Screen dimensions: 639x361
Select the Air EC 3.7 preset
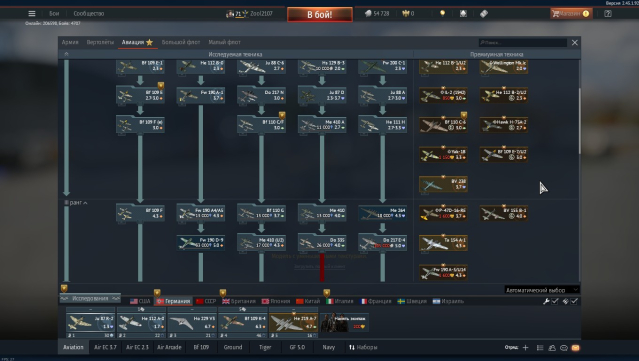point(105,347)
